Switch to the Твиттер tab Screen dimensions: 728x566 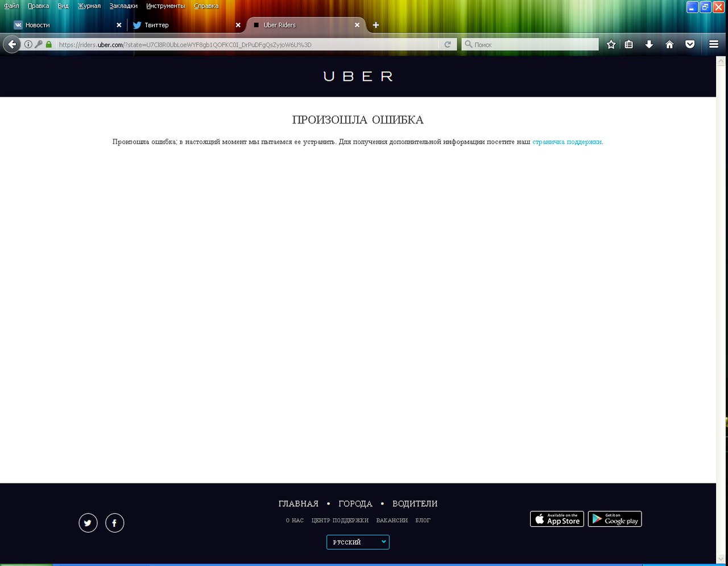point(186,25)
